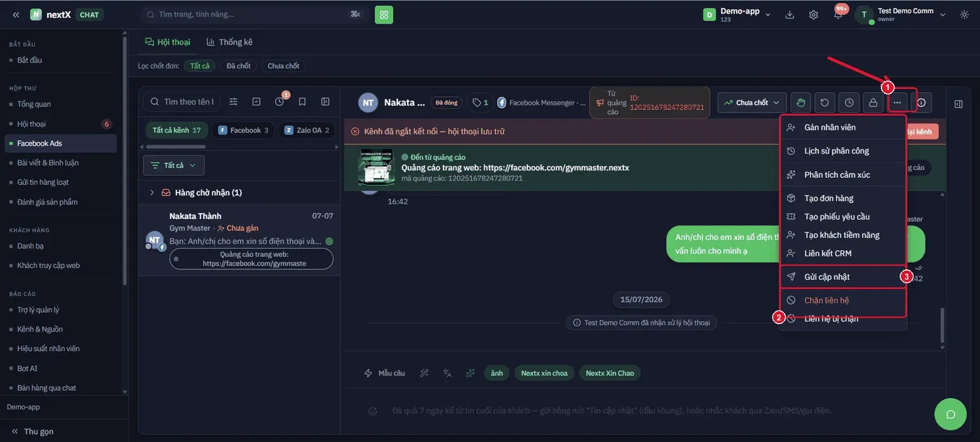Open the conversation filter sliders icon
Viewport: 980px width, 442px height.
pos(233,102)
